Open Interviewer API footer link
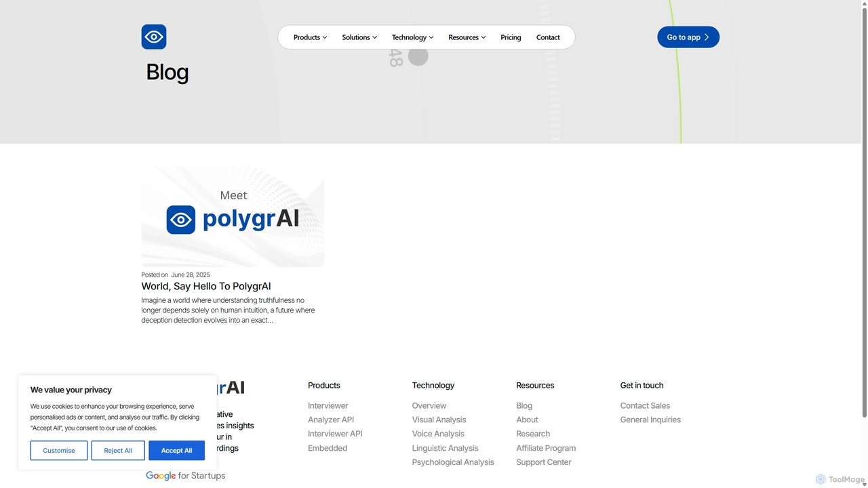This screenshot has width=868, height=488. (x=335, y=434)
